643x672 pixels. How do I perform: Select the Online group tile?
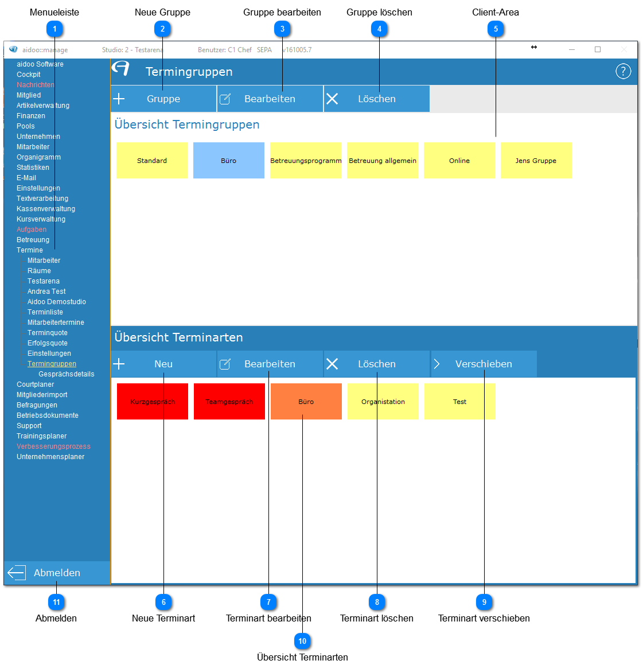459,161
